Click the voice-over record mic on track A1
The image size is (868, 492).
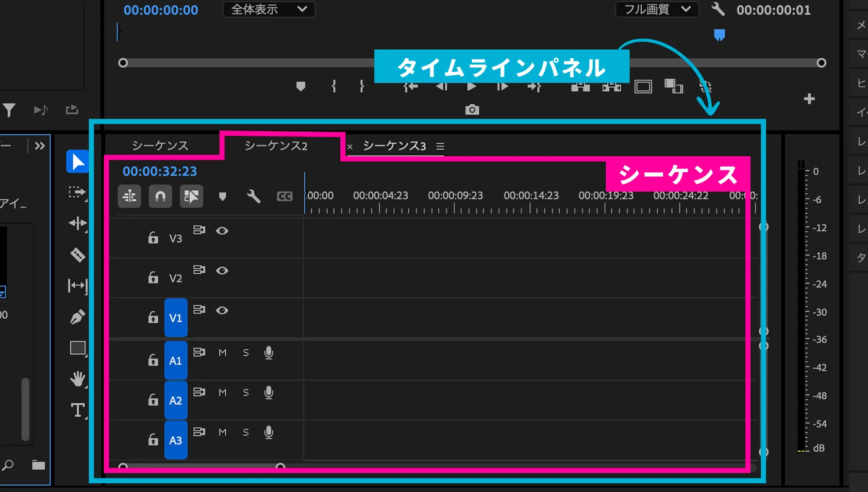click(269, 353)
